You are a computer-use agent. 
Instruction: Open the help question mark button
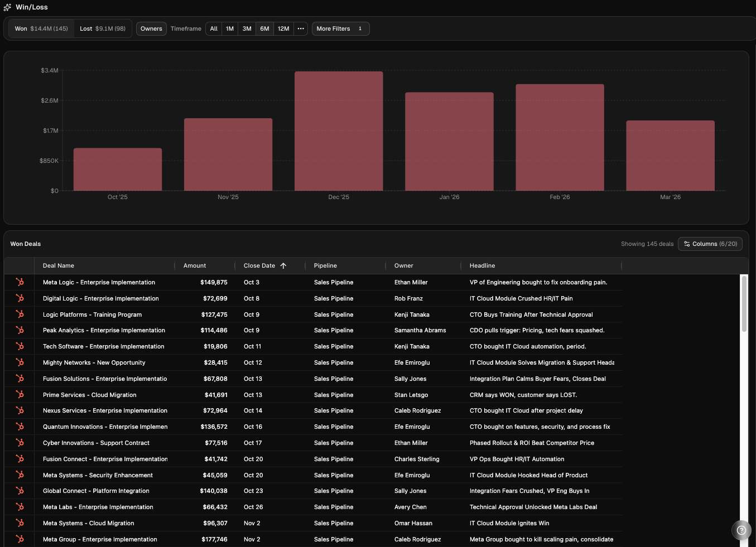pyautogui.click(x=741, y=530)
